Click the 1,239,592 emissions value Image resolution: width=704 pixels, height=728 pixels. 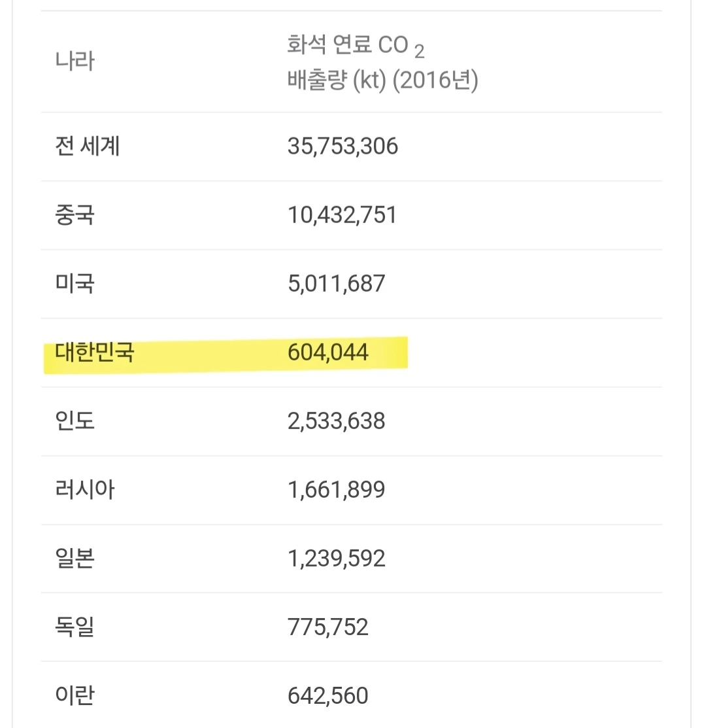pyautogui.click(x=337, y=558)
